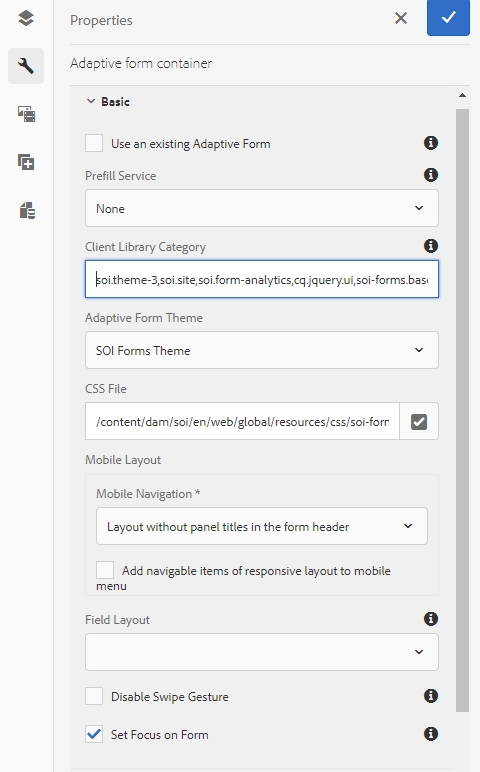Open the Adaptive Form Theme dropdown
Viewport: 480px width, 772px height.
262,350
